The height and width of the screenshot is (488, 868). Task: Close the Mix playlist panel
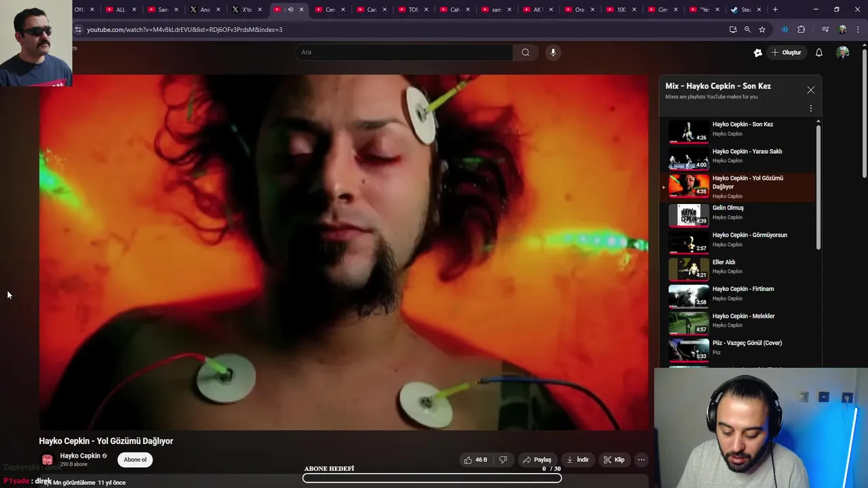810,90
